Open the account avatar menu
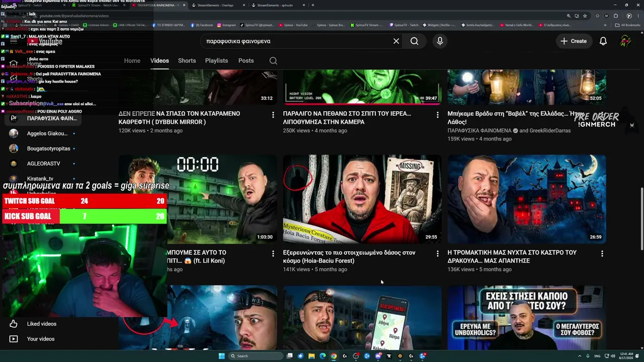The image size is (644, 362). click(625, 41)
